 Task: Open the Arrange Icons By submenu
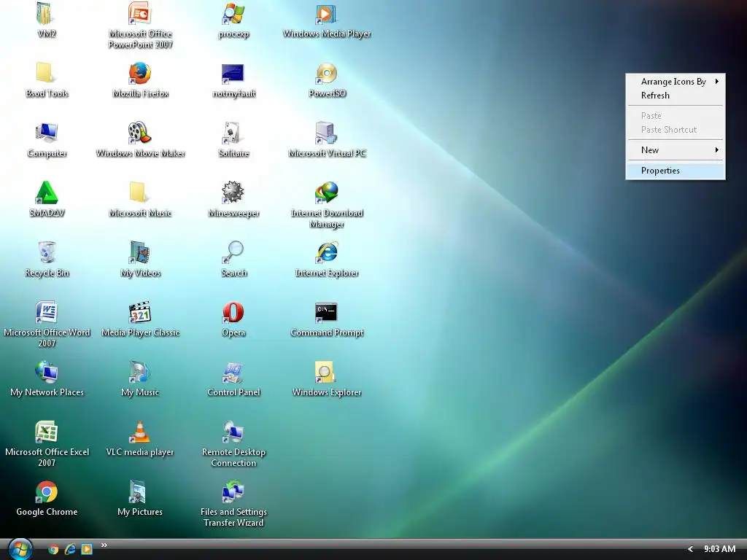[x=676, y=82]
